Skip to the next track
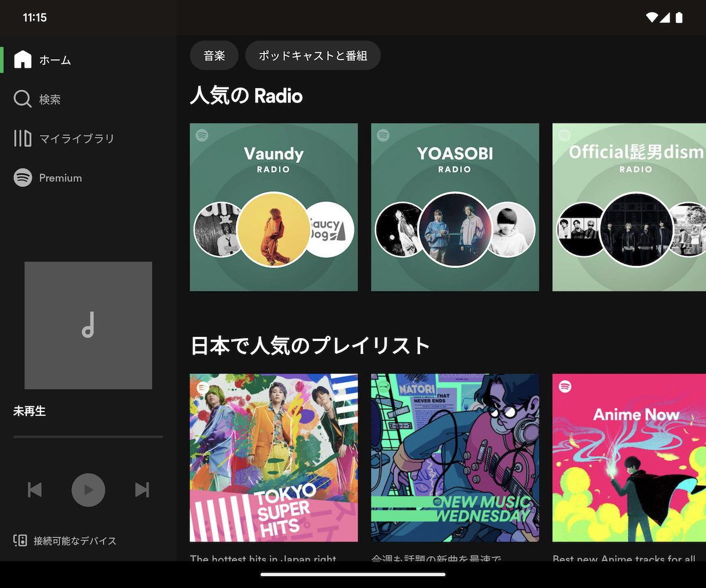Viewport: 706px width, 588px height. point(142,489)
